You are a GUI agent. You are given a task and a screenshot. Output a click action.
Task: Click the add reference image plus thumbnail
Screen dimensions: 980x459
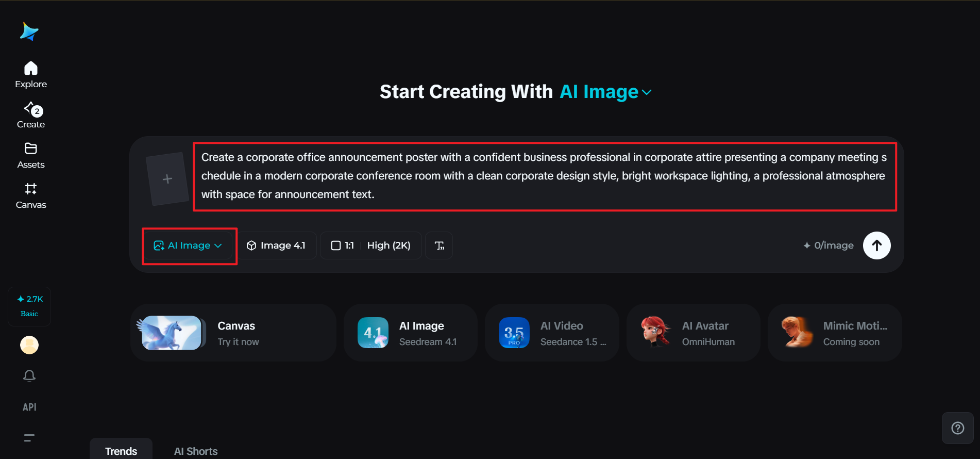(167, 179)
